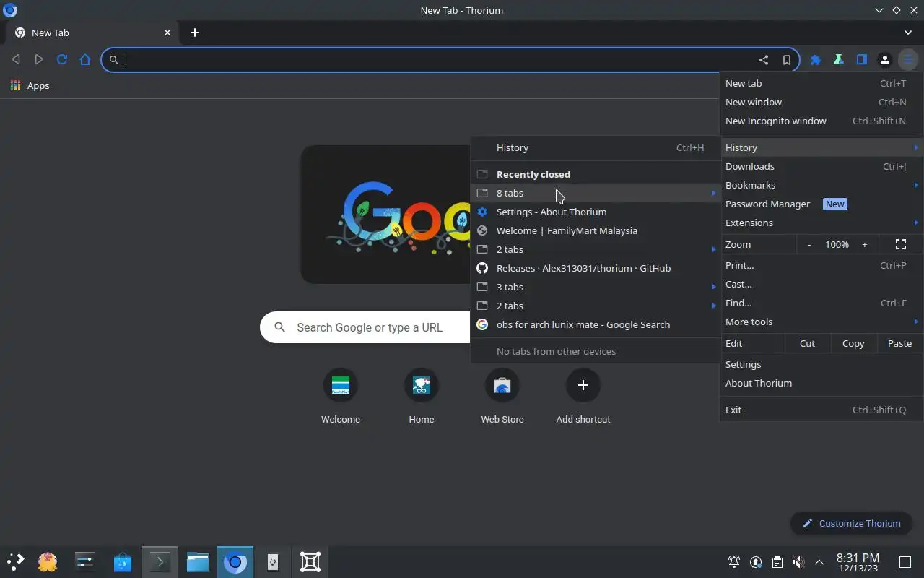Open full History page entry

[596, 147]
